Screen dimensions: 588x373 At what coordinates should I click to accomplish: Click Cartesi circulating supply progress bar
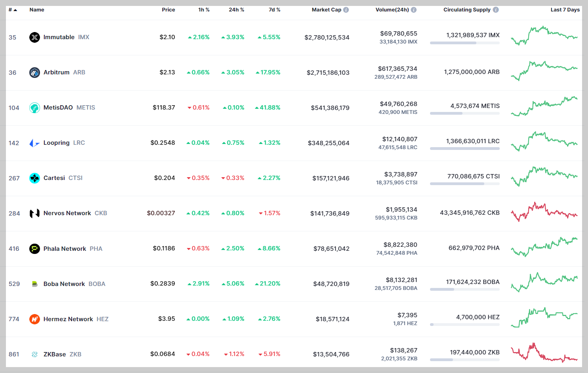click(465, 184)
